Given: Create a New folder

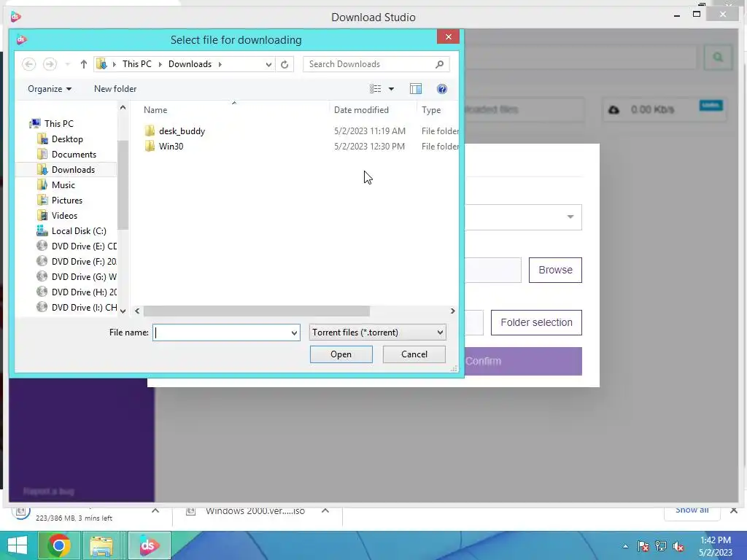Looking at the screenshot, I should click(x=115, y=89).
